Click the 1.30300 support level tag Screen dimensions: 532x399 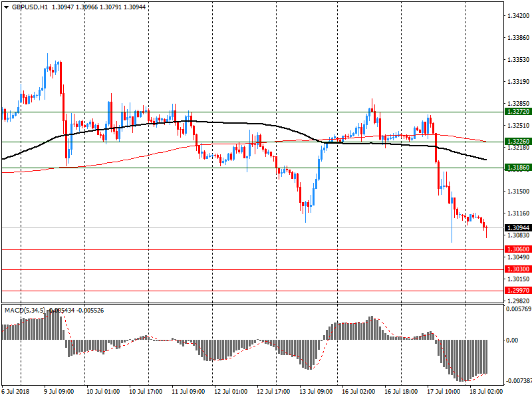point(515,269)
